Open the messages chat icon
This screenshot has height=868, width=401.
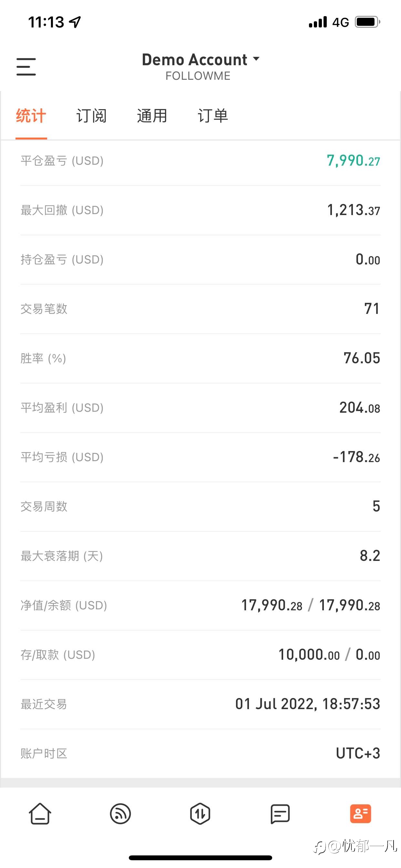click(280, 814)
